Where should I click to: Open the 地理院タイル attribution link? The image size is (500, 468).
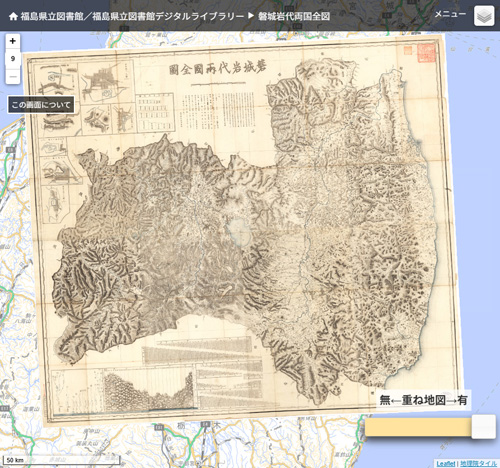(x=478, y=464)
